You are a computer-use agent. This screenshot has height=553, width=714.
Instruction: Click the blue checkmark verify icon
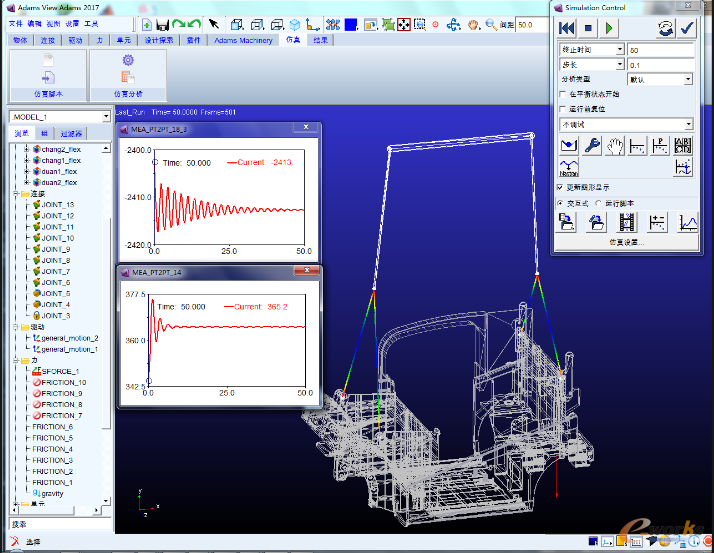687,28
